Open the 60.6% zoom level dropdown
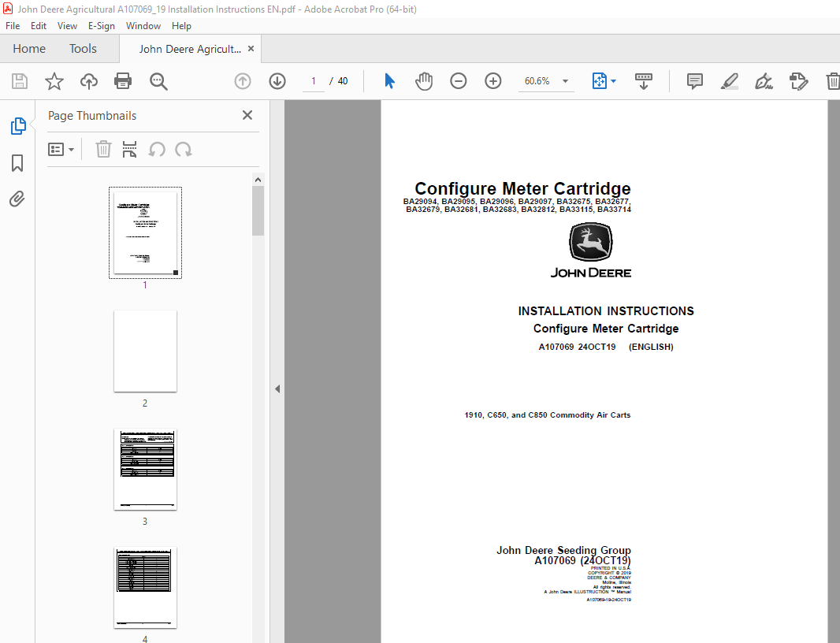 [565, 81]
